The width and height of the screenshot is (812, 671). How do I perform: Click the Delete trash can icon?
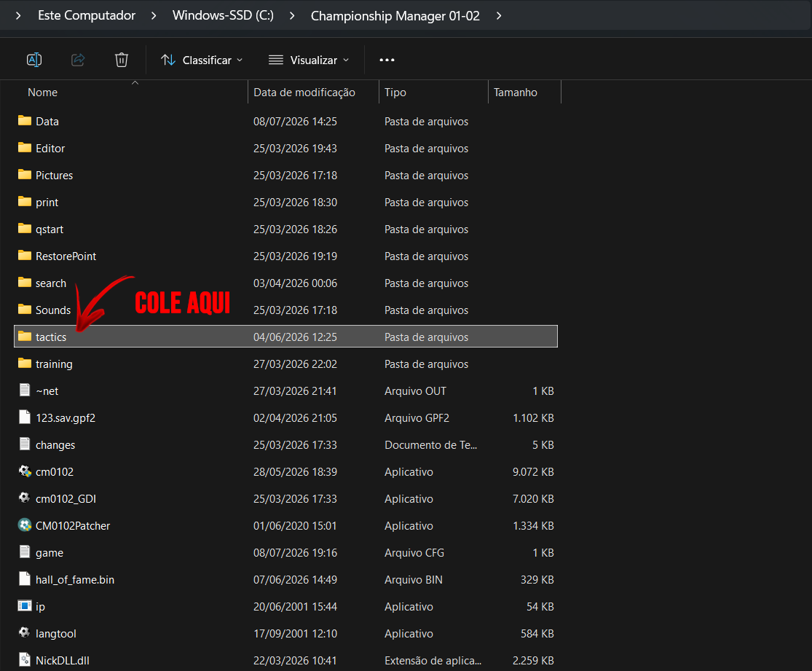[121, 60]
